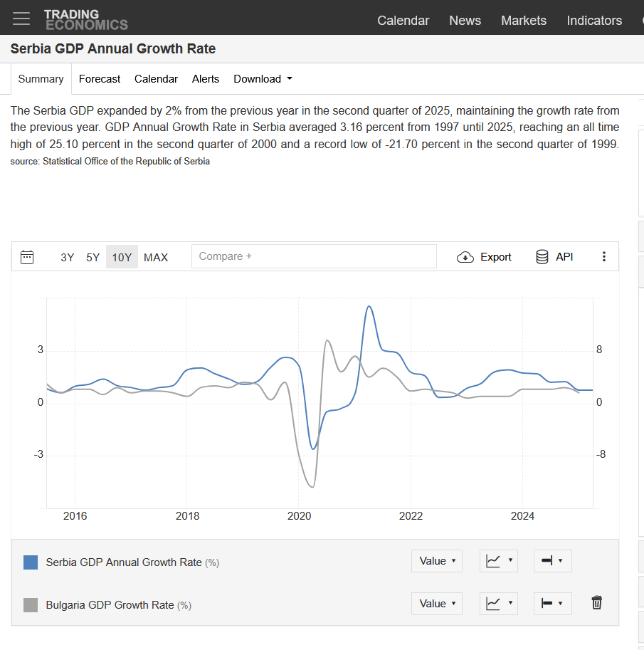Switch to the Summary tab
This screenshot has height=650, width=644.
pyautogui.click(x=41, y=79)
